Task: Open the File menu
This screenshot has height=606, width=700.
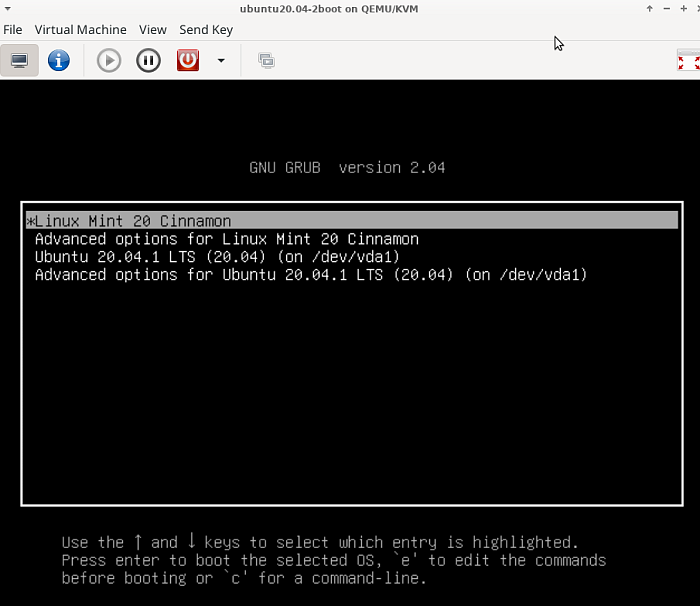Action: [x=12, y=29]
